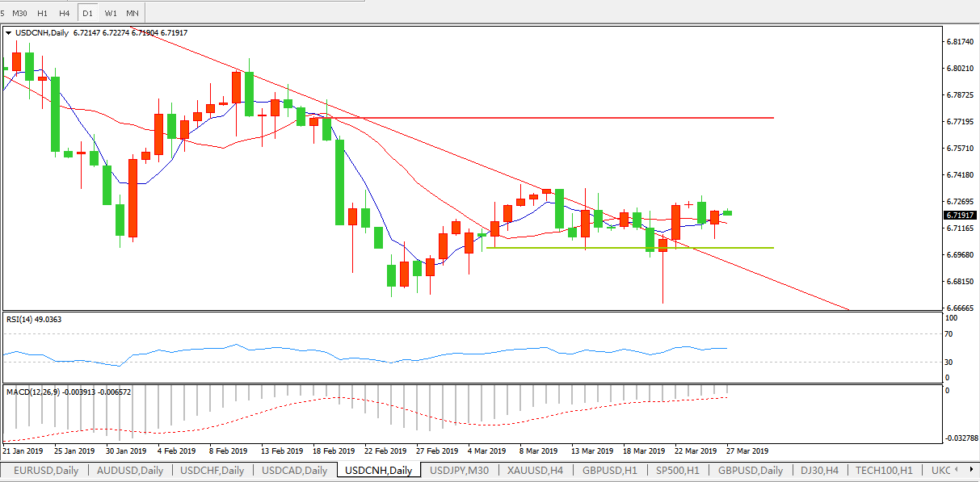Viewport: 980px width, 482px height.
Task: Select the red horizontal resistance line
Action: (566, 118)
